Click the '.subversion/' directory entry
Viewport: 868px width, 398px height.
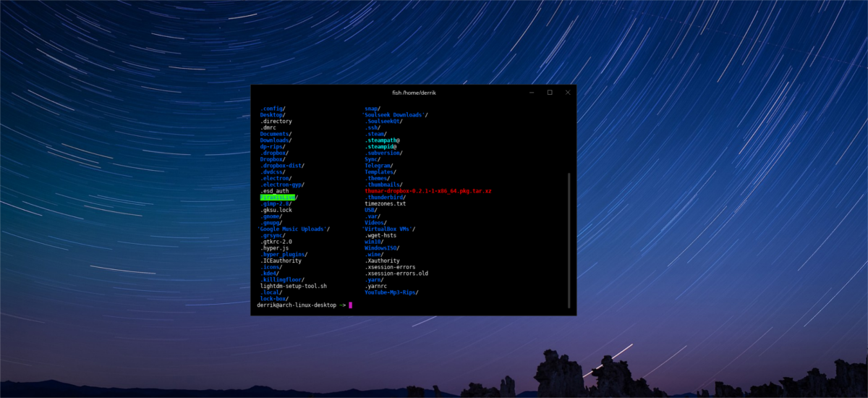(x=384, y=153)
